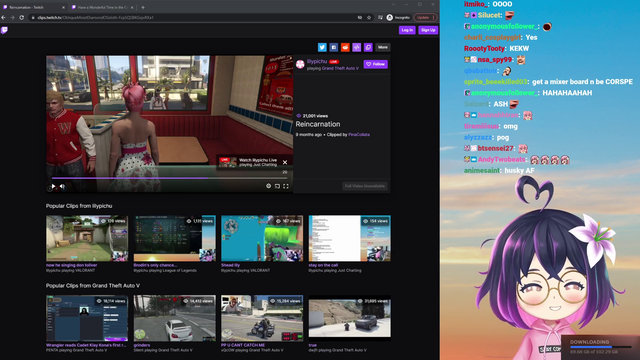Screen dimensions: 640x360
Task: Click the Full Video Unavailable button
Action: (x=364, y=186)
